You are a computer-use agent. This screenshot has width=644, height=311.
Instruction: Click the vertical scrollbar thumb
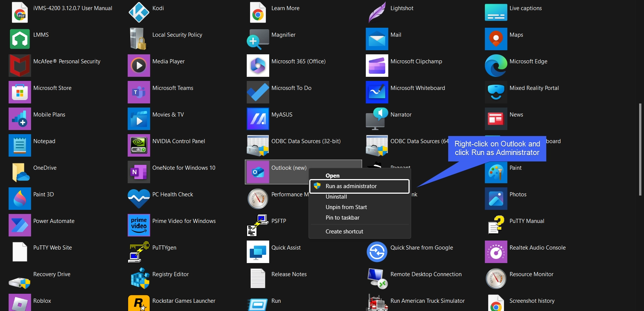click(x=640, y=150)
